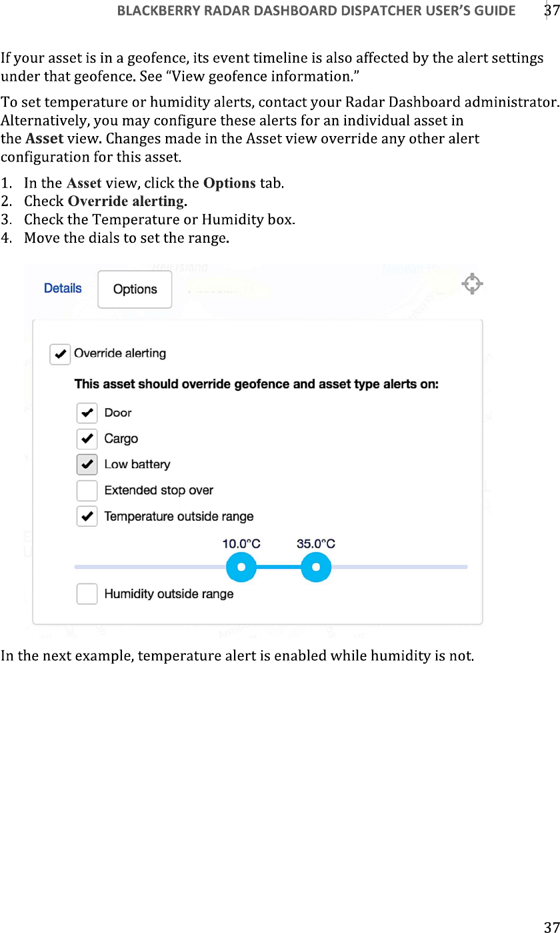
Task: Click the 35.0°C maximum temperature handle
Action: tap(316, 568)
